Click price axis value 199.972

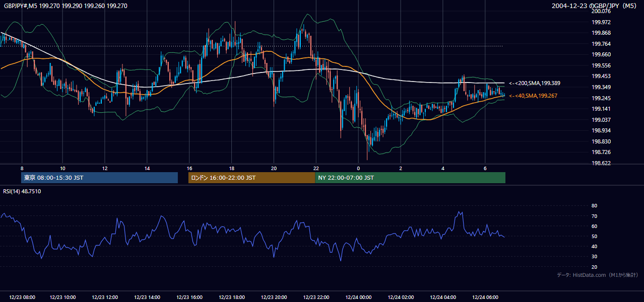pos(601,22)
